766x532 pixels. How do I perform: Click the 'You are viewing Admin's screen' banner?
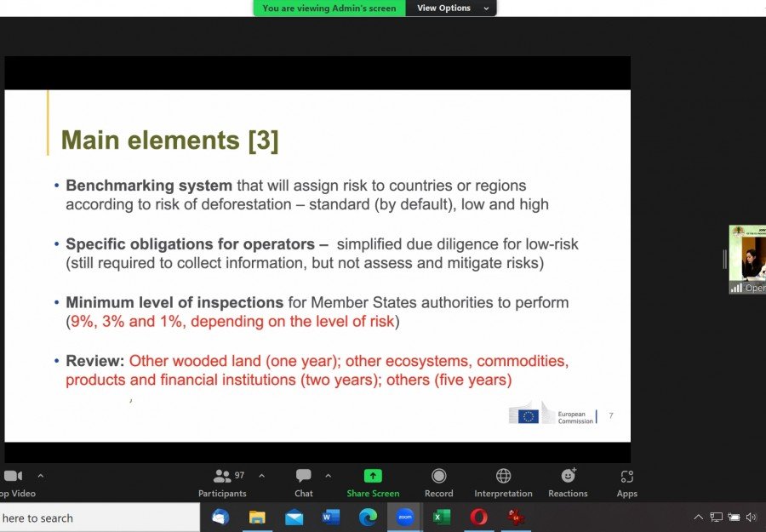(329, 8)
